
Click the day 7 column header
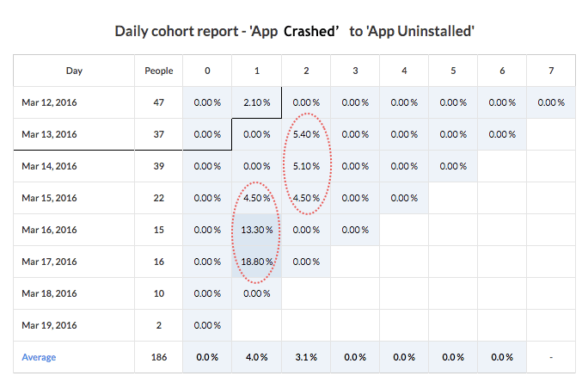pos(551,71)
